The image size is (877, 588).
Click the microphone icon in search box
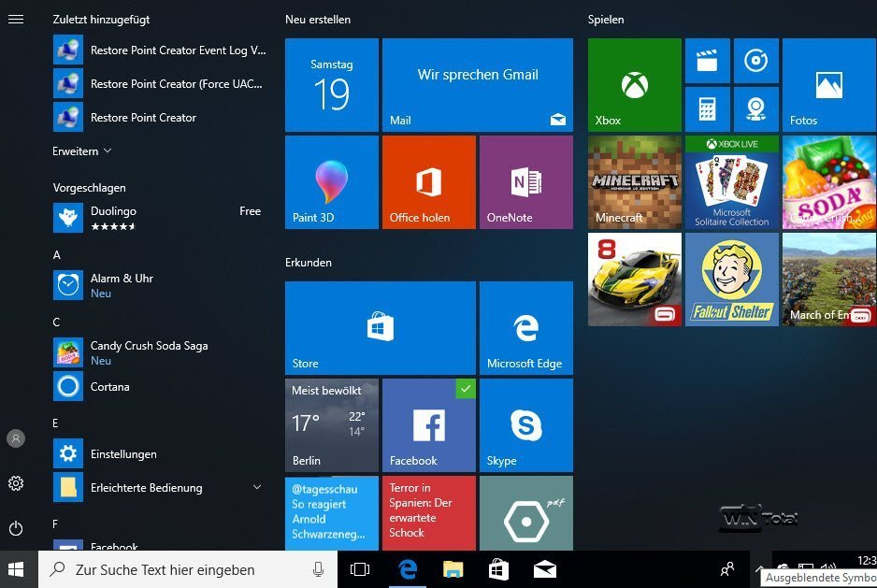tap(318, 569)
